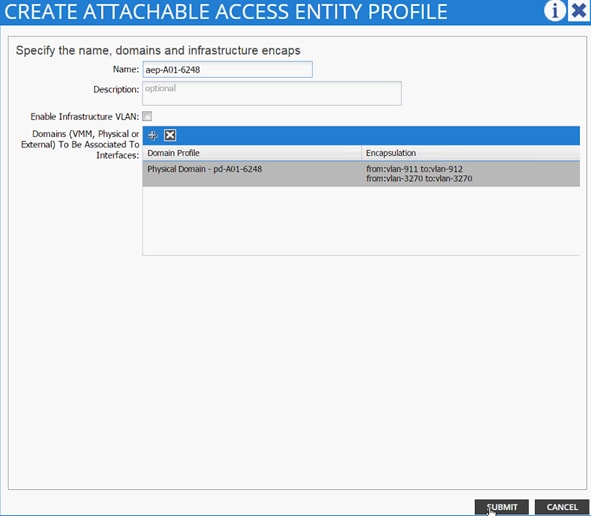Click the vlan-911 to vlan-912 encapsulation entry
The width and height of the screenshot is (591, 516).
tap(414, 169)
